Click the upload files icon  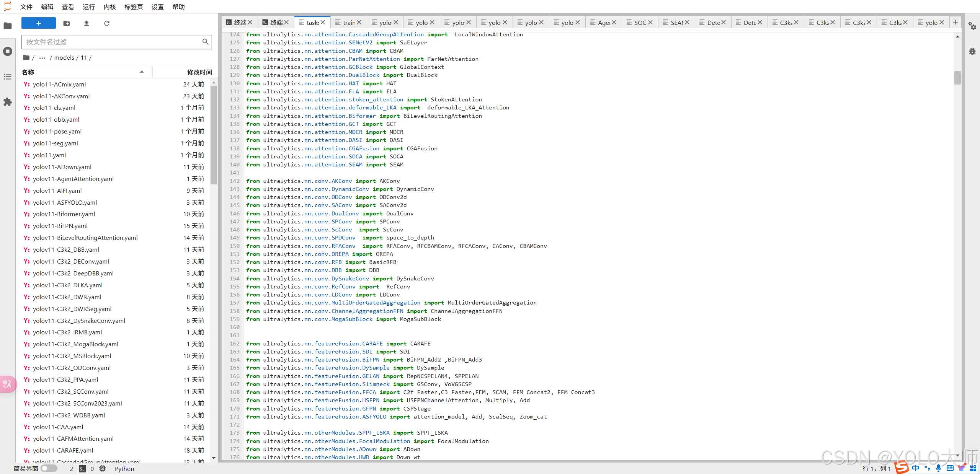pos(87,23)
